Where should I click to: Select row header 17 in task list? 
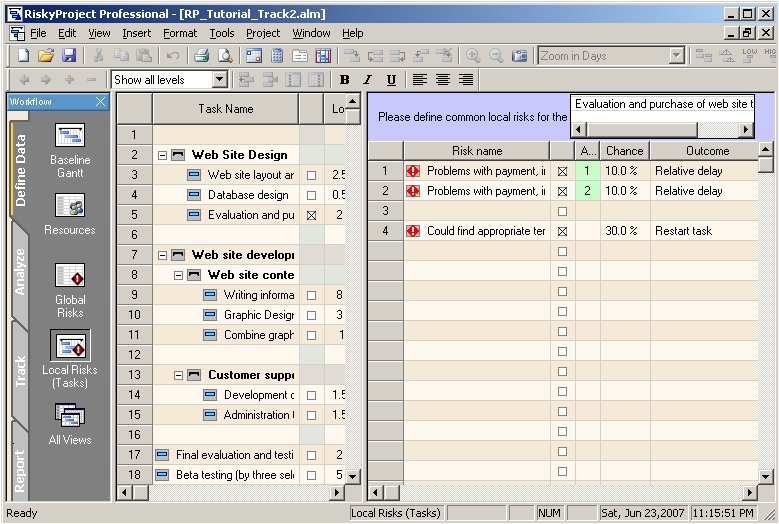click(x=135, y=455)
